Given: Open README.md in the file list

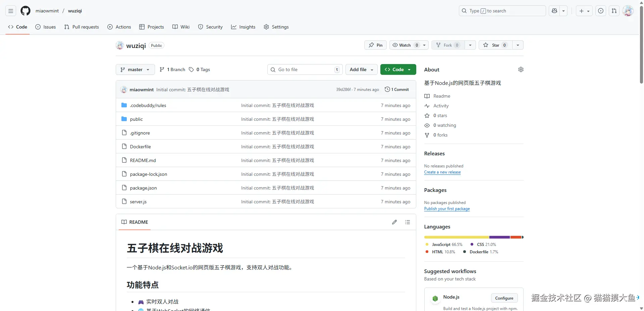Looking at the screenshot, I should click(x=143, y=160).
